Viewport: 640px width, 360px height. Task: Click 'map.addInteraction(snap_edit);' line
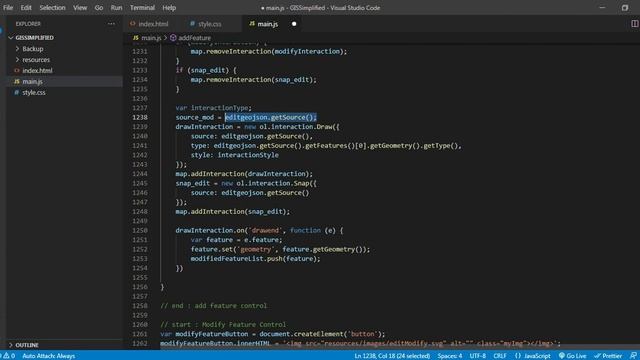(233, 212)
